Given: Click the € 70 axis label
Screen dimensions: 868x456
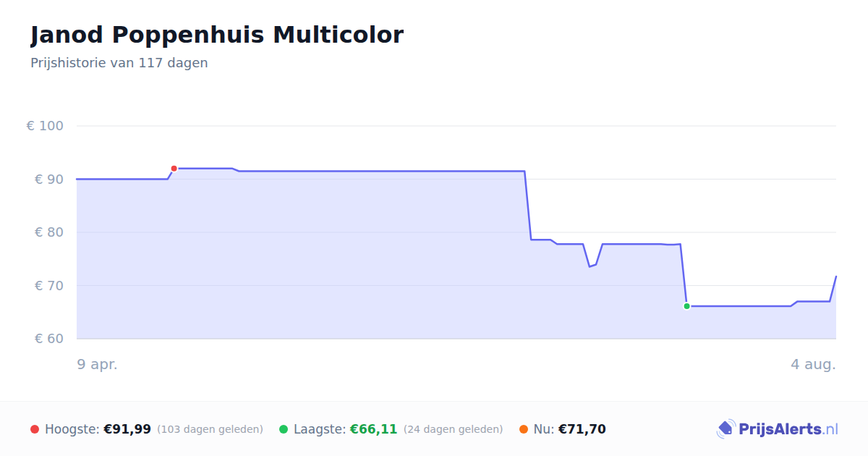Looking at the screenshot, I should pyautogui.click(x=49, y=286).
